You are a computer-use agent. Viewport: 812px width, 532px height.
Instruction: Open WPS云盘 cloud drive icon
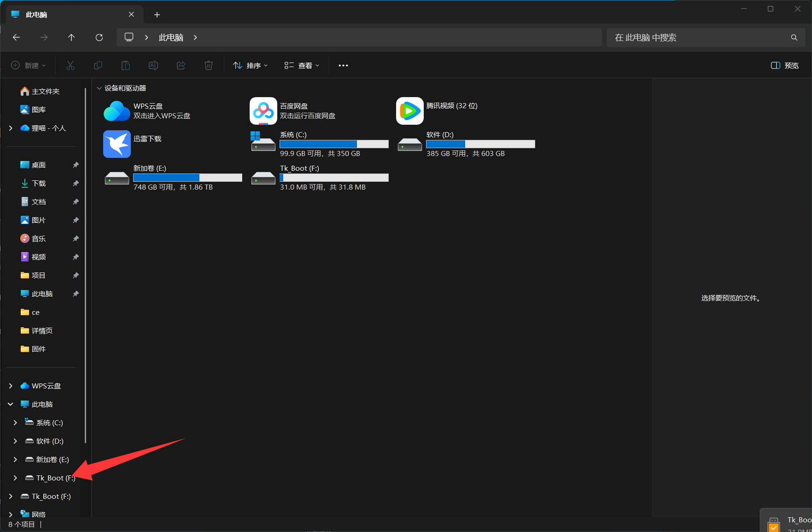(117, 111)
